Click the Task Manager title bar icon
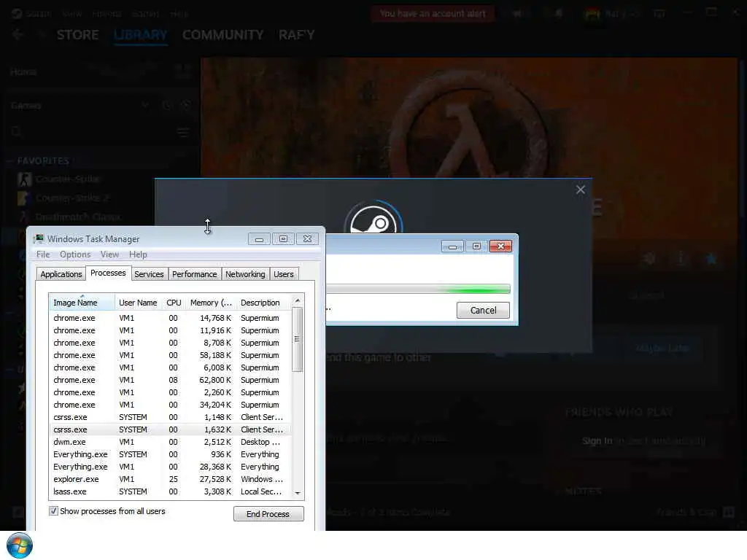747x560 pixels. point(39,238)
